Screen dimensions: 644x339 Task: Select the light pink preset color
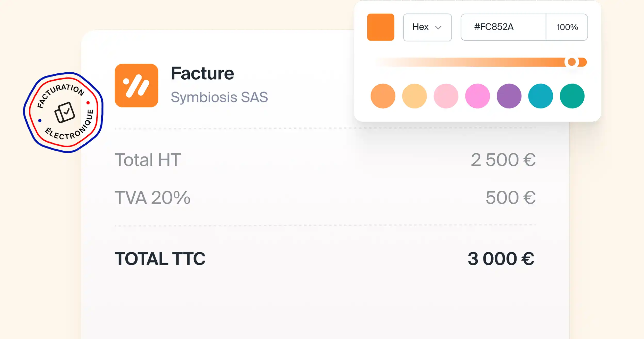(446, 96)
